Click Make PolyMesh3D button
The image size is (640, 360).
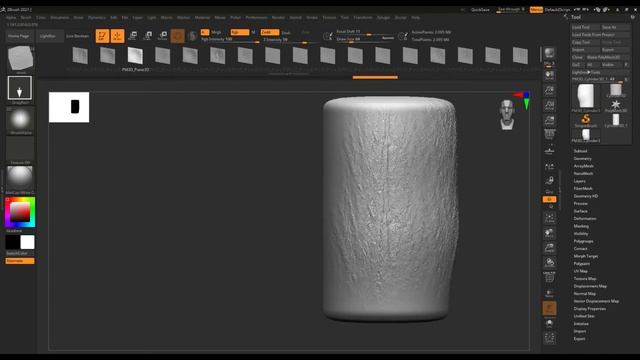(607, 57)
